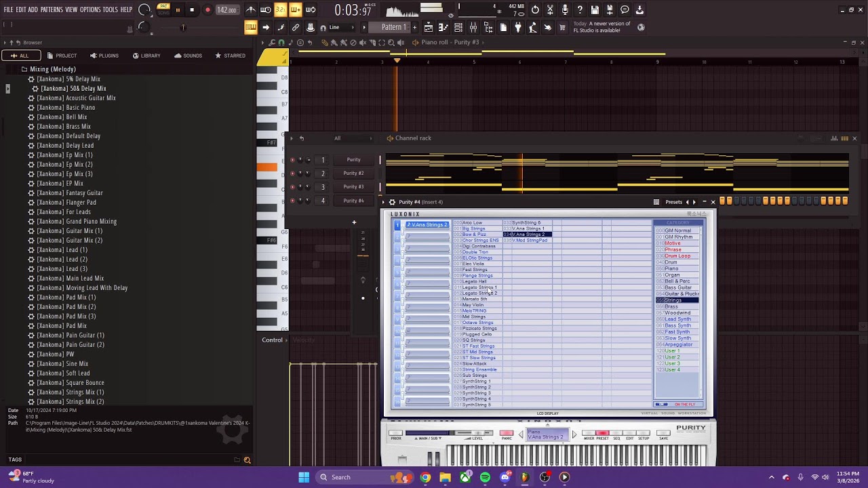Click the stop button in transport

click(x=192, y=9)
